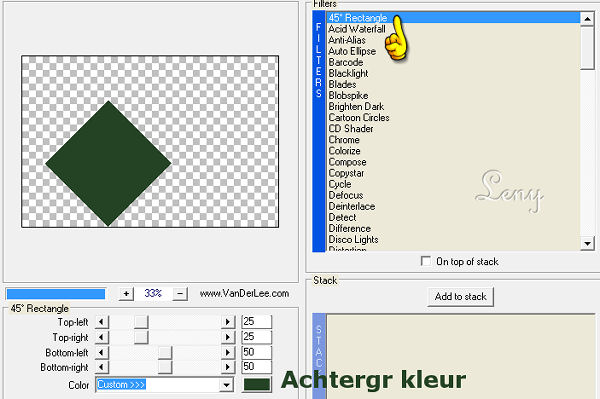Click the Top-right slider right arrow
Viewport: 600px width, 399px height.
point(228,337)
